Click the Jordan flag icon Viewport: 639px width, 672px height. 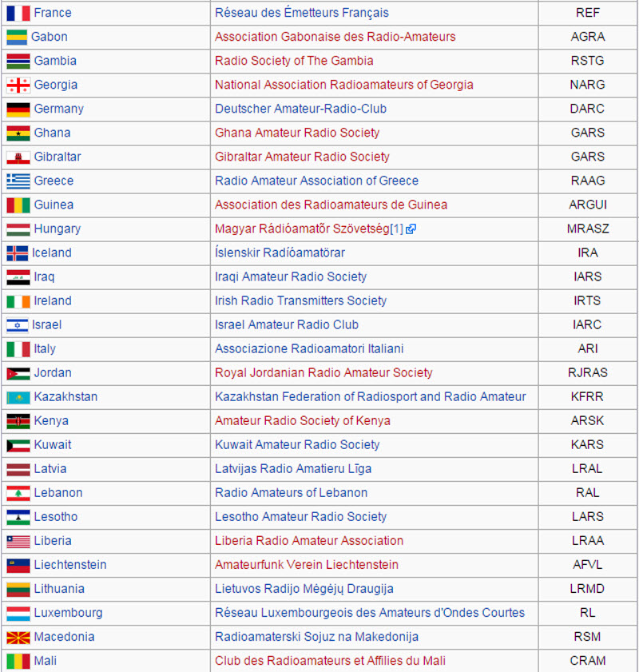point(18,373)
